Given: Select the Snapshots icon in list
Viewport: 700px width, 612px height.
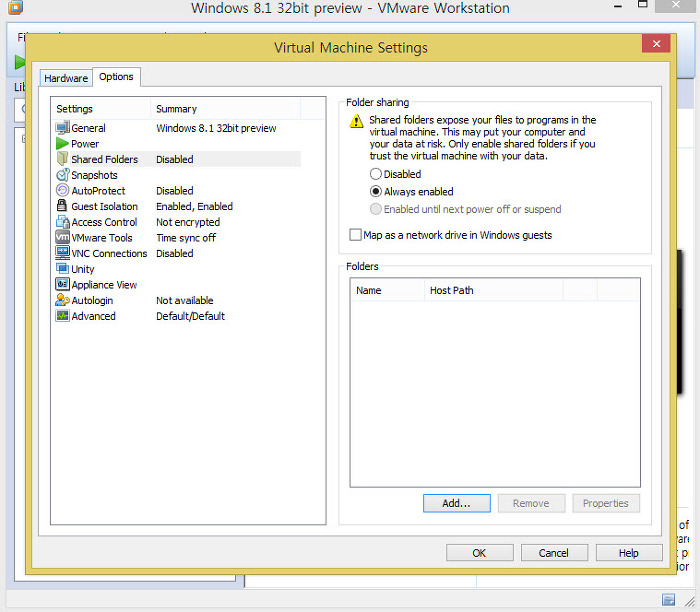Looking at the screenshot, I should point(62,175).
